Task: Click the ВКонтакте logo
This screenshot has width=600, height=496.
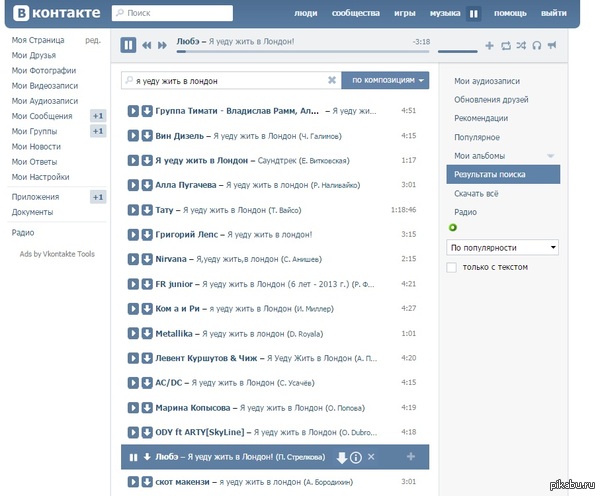Action: 57,13
